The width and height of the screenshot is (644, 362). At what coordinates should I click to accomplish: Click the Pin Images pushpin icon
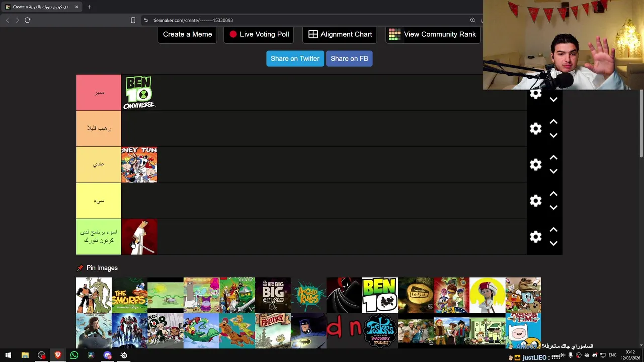[80, 268]
